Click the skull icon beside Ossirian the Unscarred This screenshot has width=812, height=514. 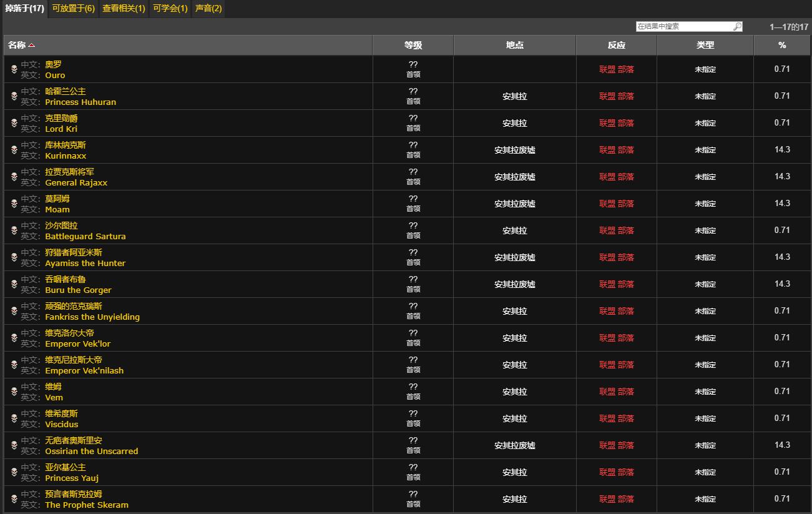tap(14, 445)
